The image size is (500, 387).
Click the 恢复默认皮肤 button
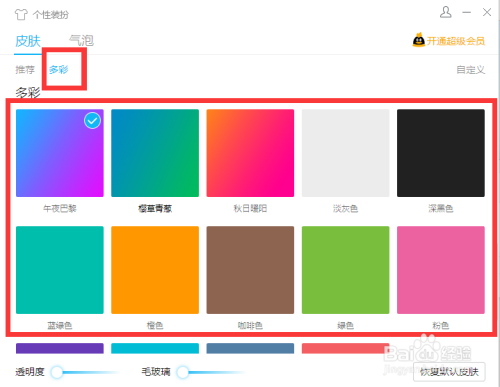(x=449, y=372)
